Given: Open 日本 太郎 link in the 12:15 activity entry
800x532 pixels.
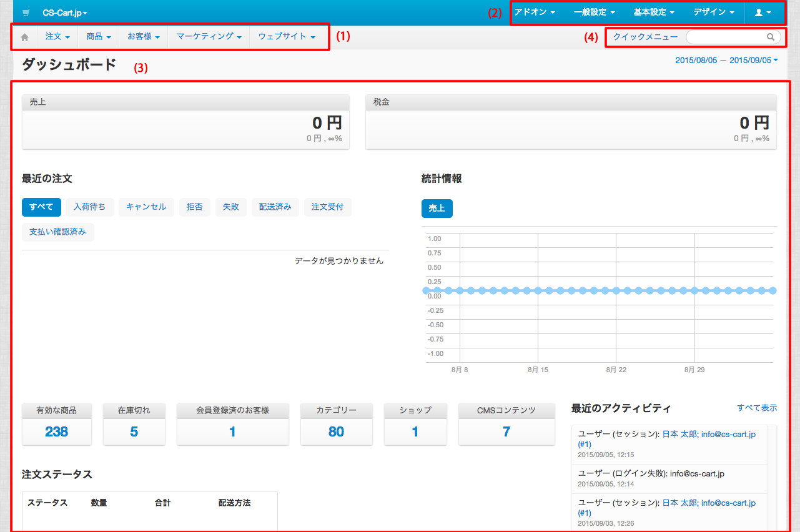Looking at the screenshot, I should pos(679,434).
